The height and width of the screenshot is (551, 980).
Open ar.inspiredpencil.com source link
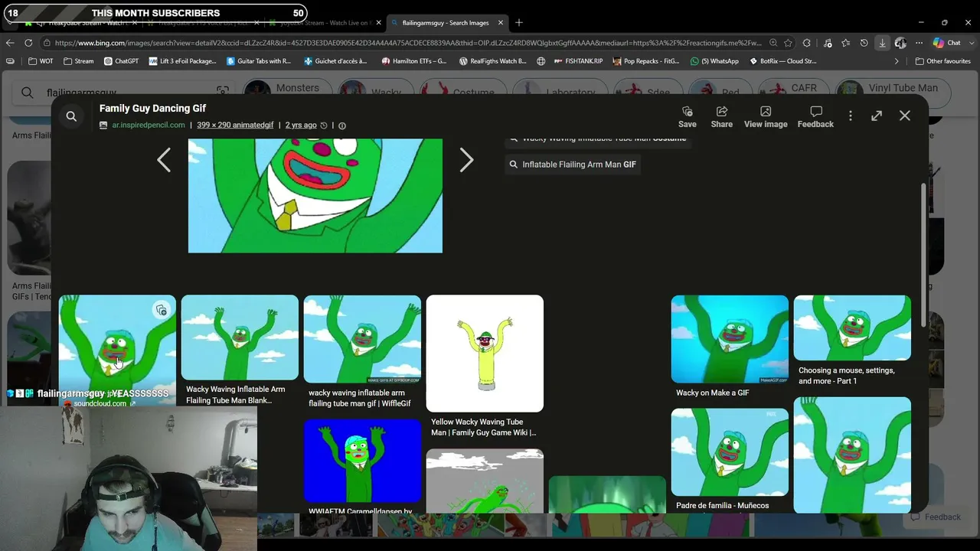(149, 125)
